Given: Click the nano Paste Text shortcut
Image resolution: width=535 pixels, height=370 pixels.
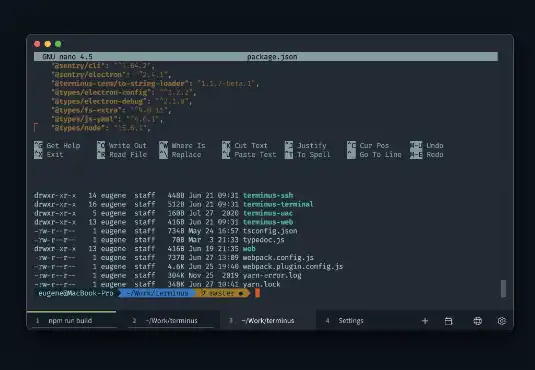Looking at the screenshot, I should click(249, 155).
